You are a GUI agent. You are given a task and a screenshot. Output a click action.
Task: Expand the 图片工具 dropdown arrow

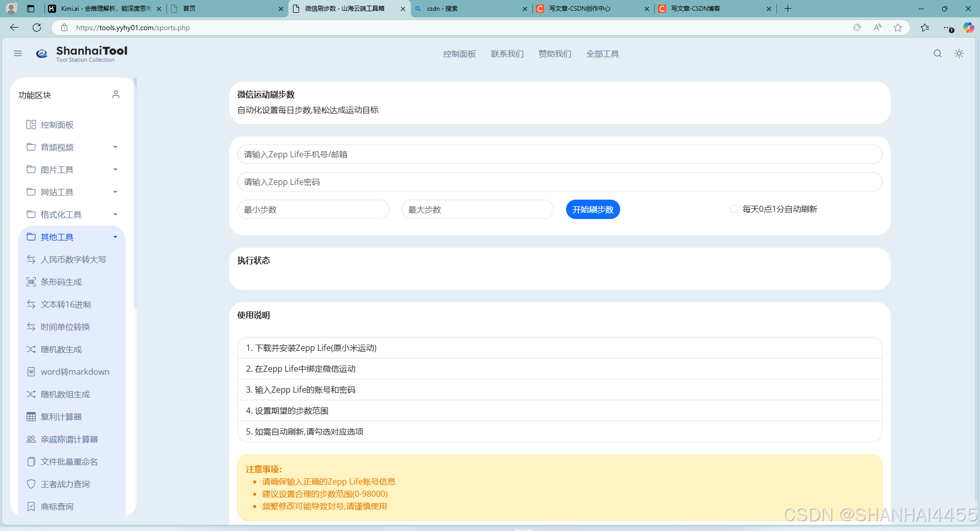tap(115, 170)
